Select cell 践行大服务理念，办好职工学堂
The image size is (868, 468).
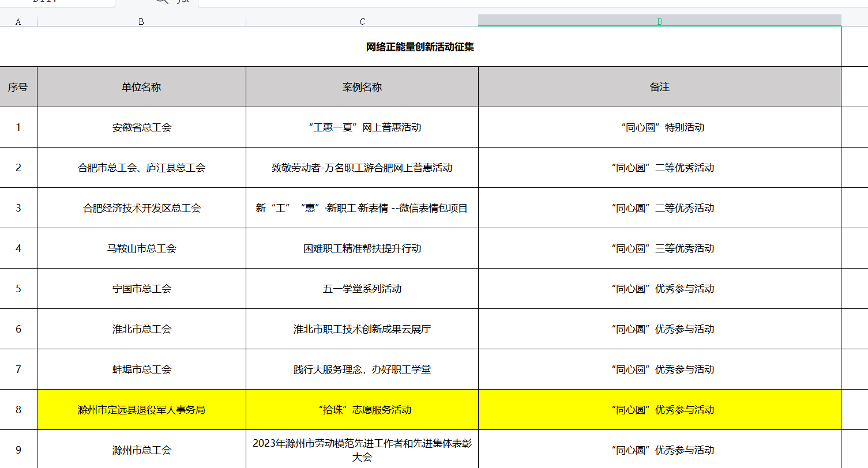362,369
